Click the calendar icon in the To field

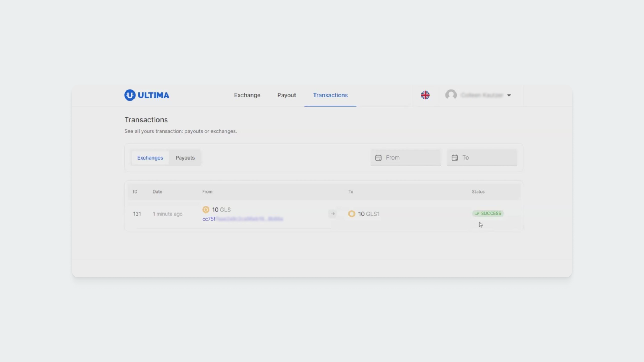tap(454, 158)
